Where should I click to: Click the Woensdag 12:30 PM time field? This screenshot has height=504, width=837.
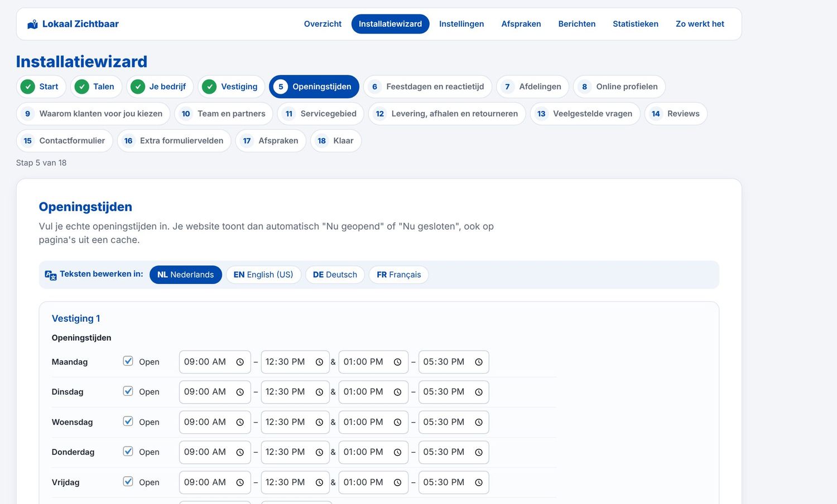(x=296, y=422)
